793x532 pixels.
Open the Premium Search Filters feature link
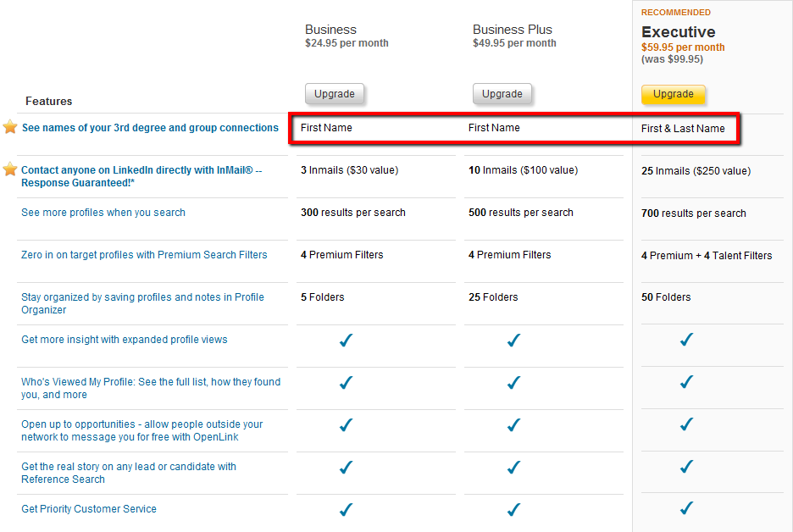[144, 255]
